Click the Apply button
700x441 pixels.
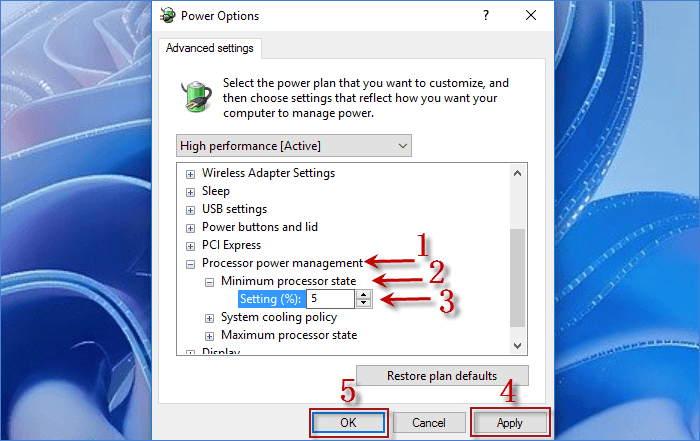(x=510, y=423)
